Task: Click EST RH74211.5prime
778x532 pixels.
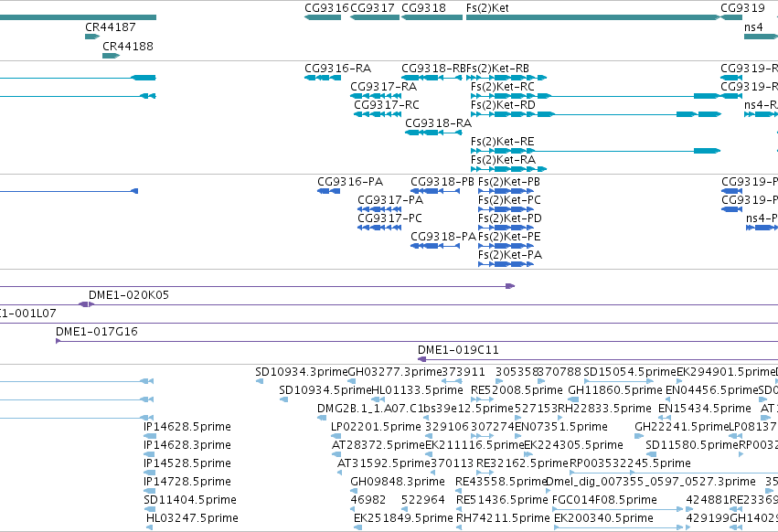Action: [x=459, y=527]
